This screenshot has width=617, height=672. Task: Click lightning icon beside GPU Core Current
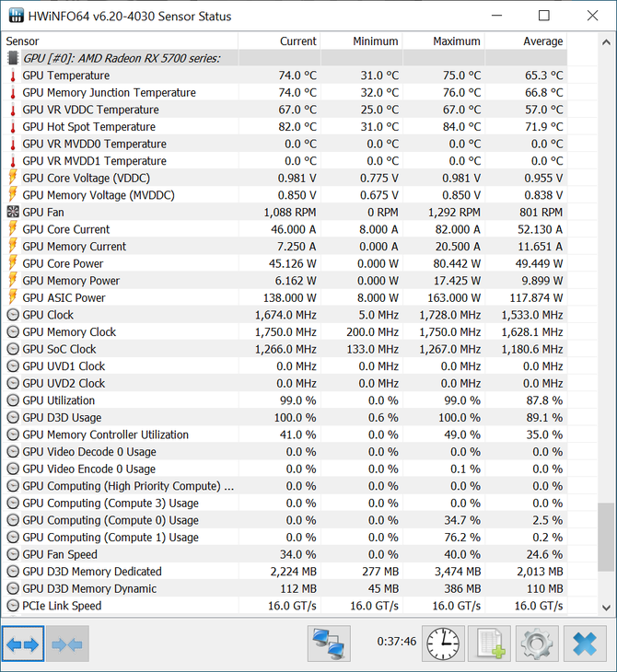coord(13,229)
